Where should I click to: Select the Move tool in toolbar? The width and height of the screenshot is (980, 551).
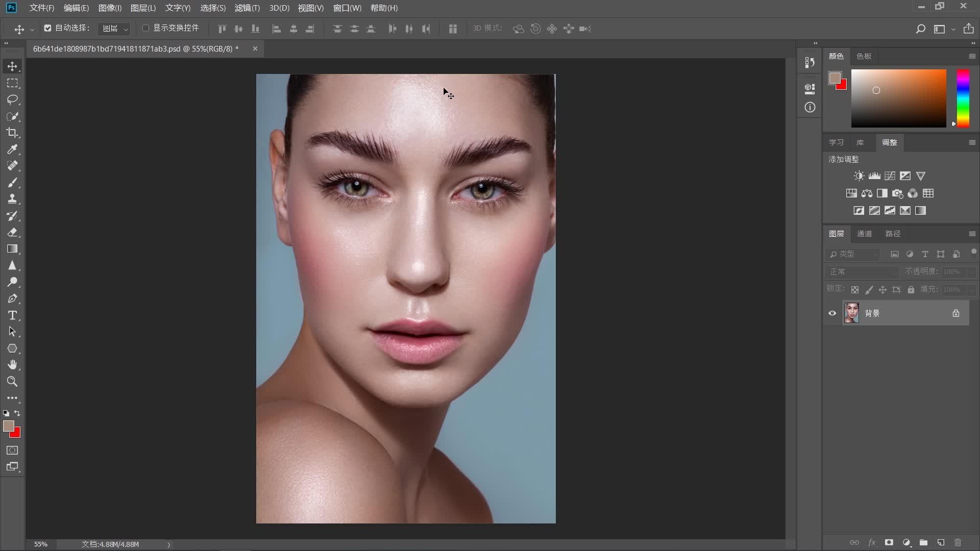[12, 66]
